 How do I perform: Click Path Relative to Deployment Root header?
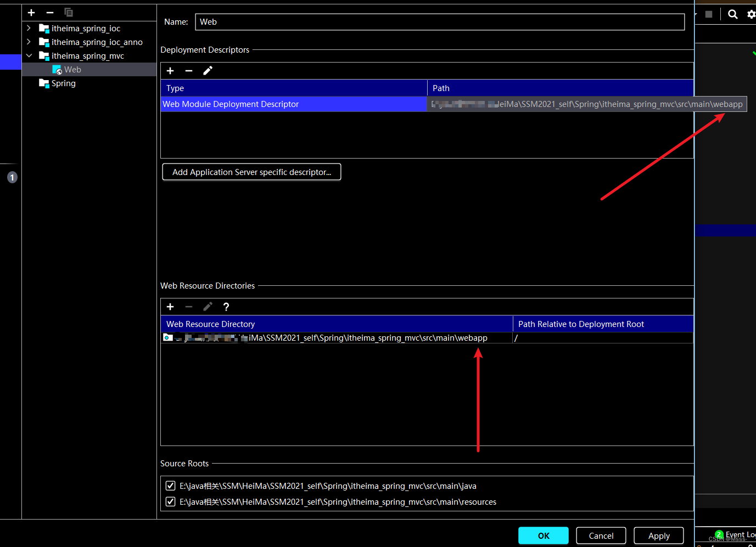pyautogui.click(x=603, y=324)
